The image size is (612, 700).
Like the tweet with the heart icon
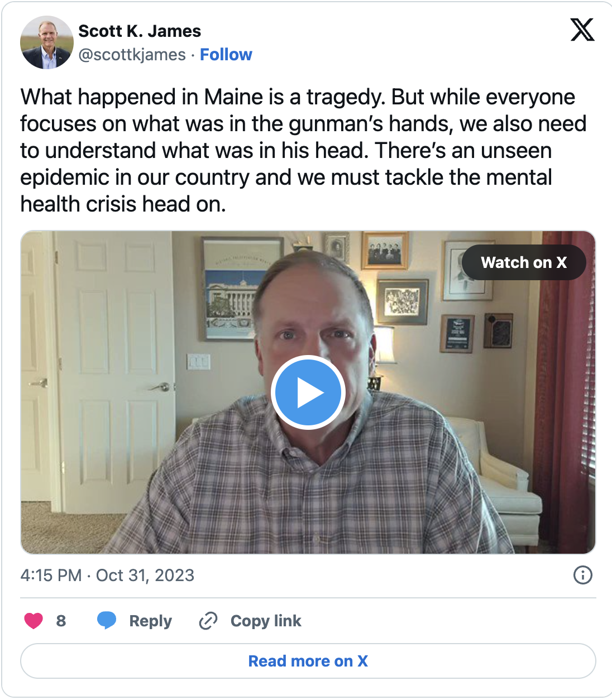pos(34,620)
